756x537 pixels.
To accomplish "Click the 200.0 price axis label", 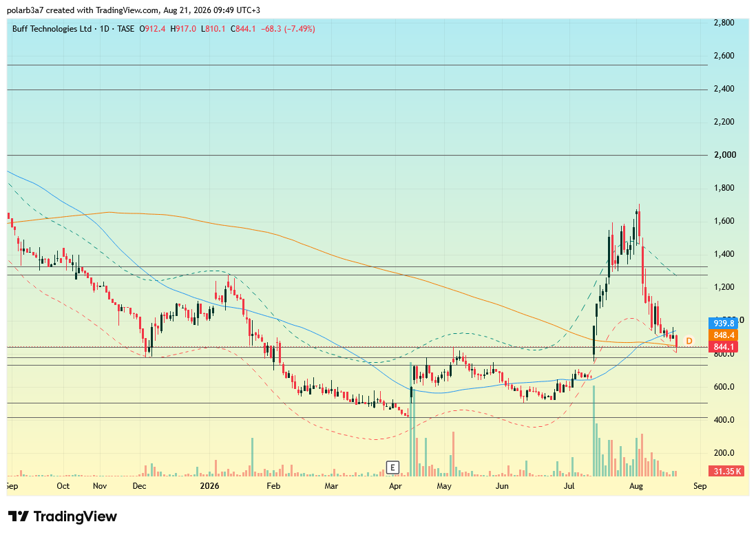I will 724,453.
